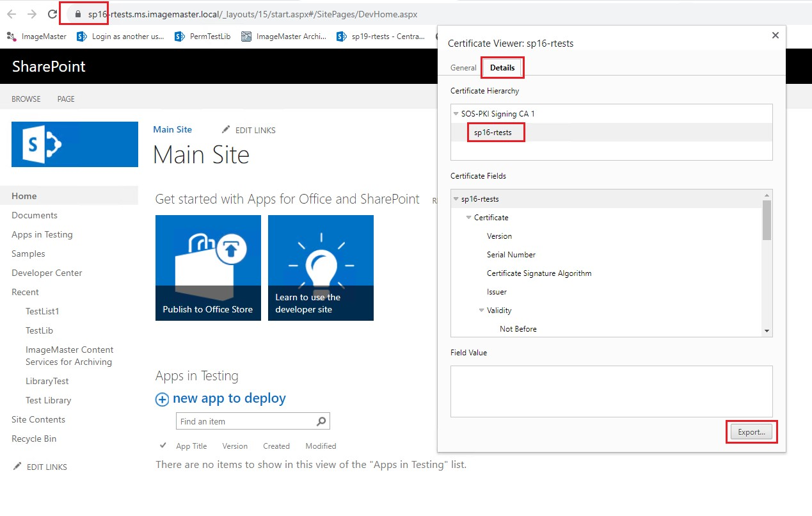Open Apps in Testing navigation link
This screenshot has height=516, width=812.
pos(42,234)
